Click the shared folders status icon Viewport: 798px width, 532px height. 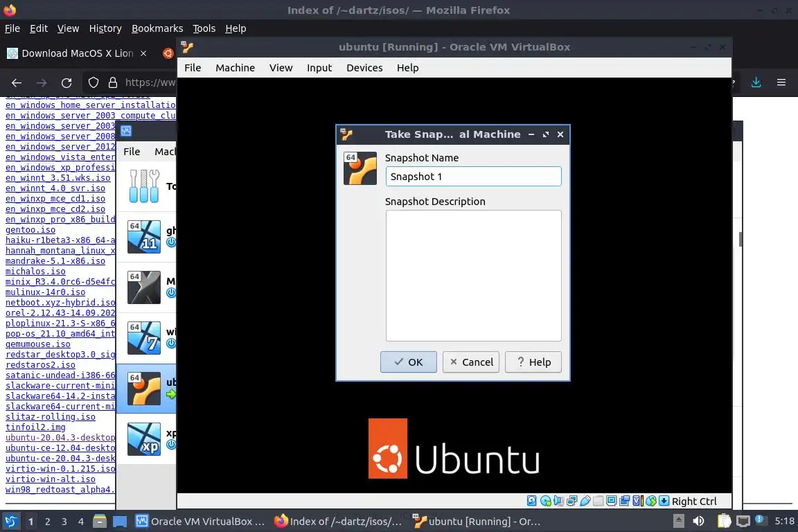point(598,501)
